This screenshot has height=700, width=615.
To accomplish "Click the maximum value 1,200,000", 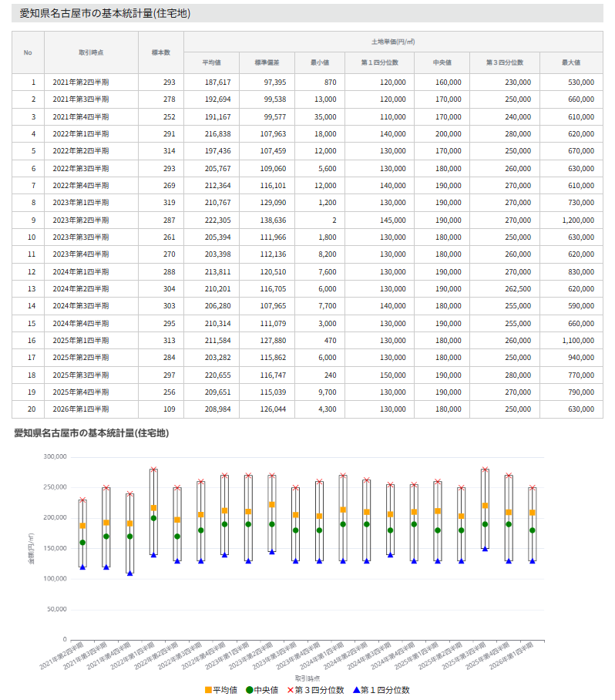I will (579, 220).
